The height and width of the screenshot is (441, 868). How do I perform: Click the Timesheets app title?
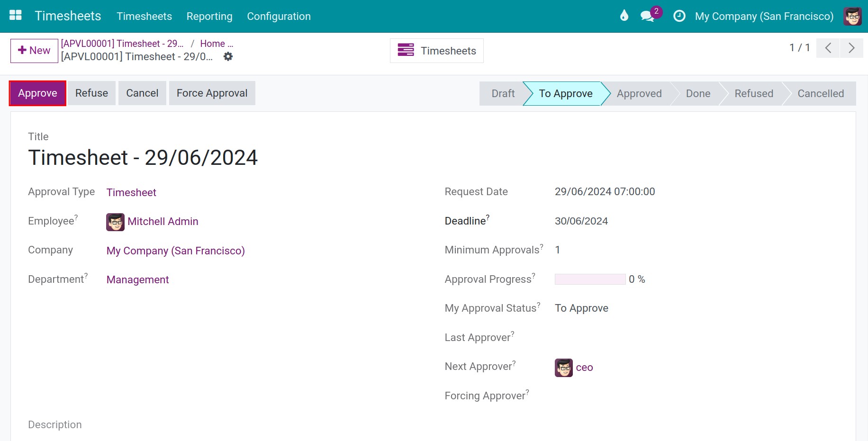(x=68, y=16)
